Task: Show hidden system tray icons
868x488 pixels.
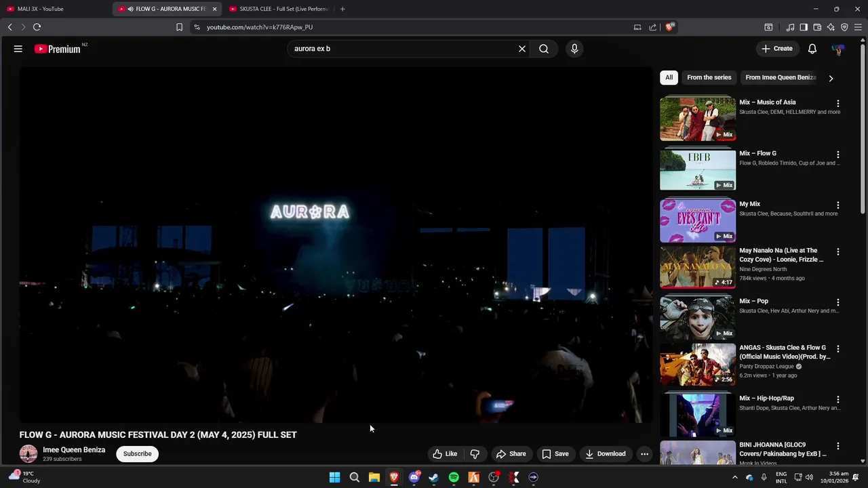Action: (734, 477)
